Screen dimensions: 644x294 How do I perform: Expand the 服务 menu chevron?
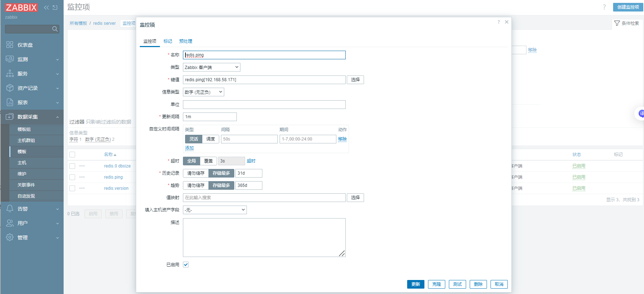(x=57, y=74)
